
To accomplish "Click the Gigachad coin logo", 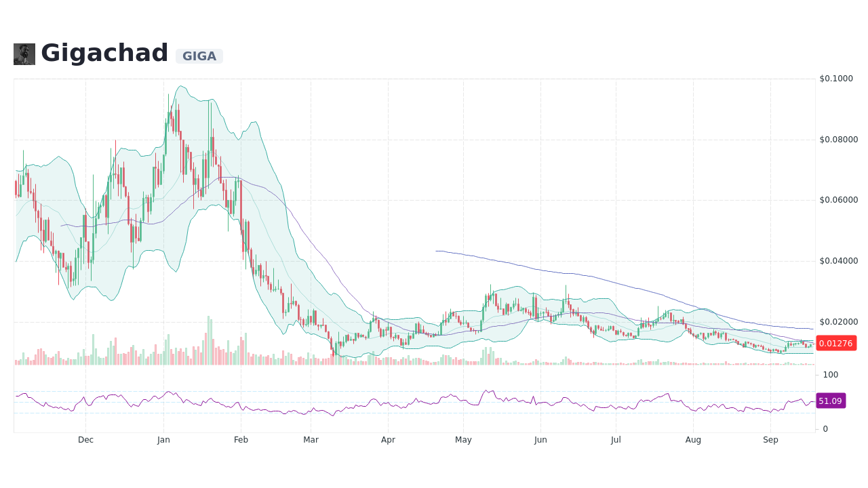I will pos(23,54).
